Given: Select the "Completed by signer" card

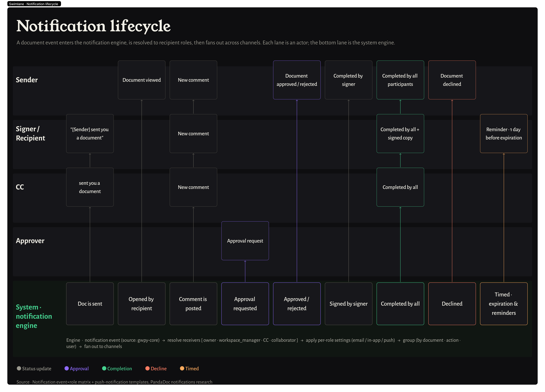Looking at the screenshot, I should pos(348,80).
